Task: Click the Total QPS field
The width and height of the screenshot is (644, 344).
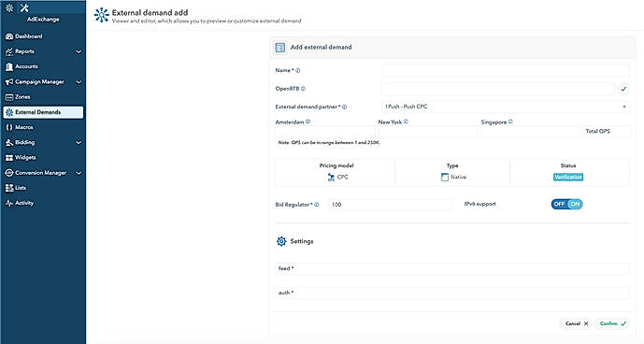Action: (607, 132)
